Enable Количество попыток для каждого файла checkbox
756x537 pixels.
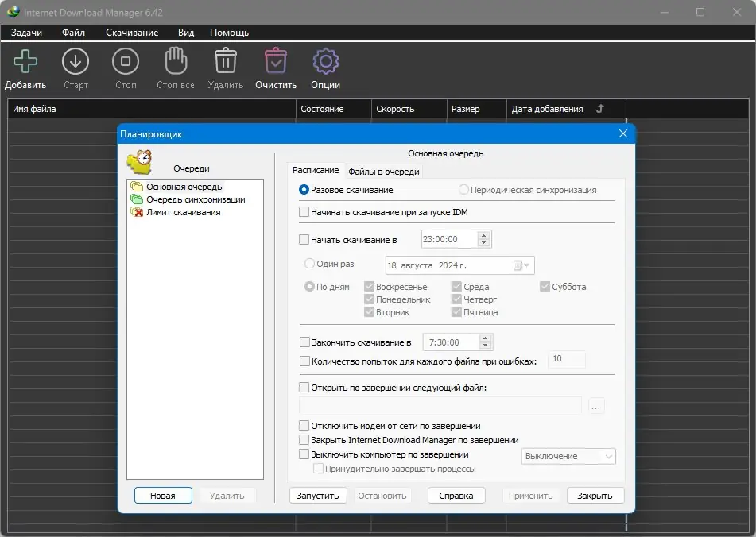tap(304, 361)
